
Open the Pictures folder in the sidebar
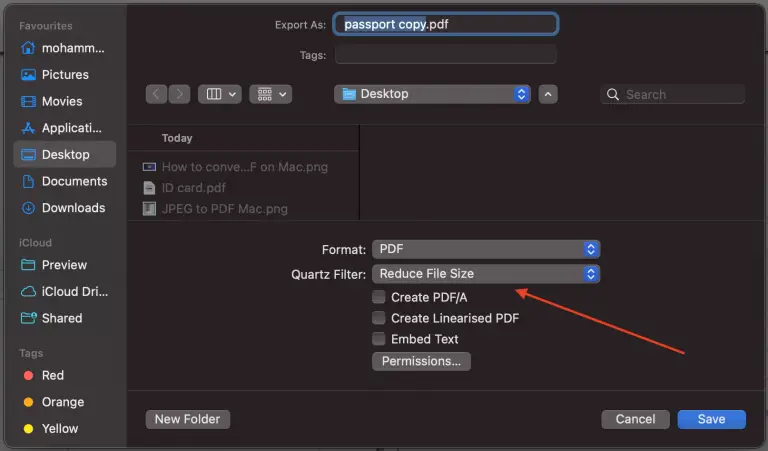point(65,74)
